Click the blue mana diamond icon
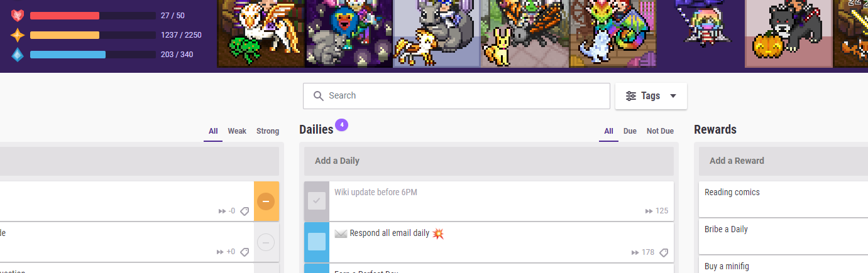The width and height of the screenshot is (868, 273). (18, 55)
